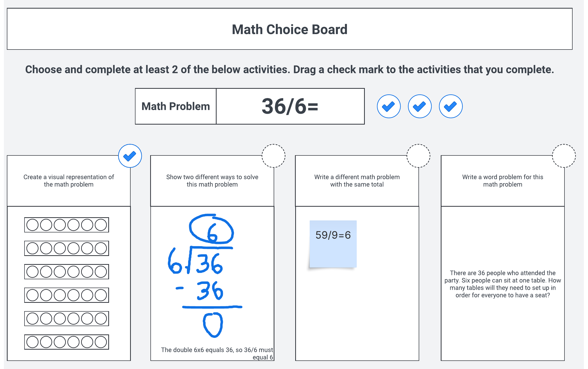Click the empty check circle on the same-total card
The width and height of the screenshot is (588, 369).
pos(418,156)
